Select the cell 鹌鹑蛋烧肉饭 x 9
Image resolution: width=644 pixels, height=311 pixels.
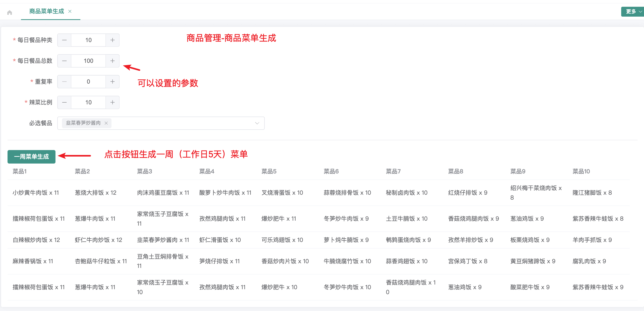point(409,240)
